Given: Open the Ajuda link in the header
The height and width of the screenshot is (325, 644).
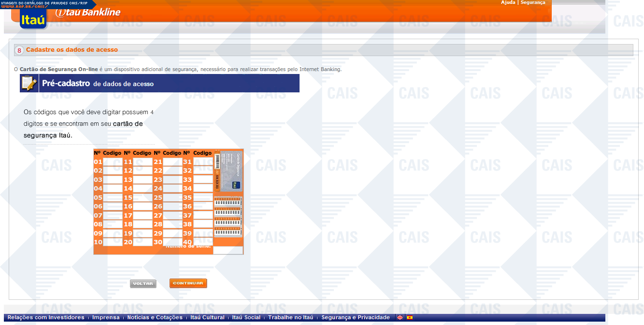Looking at the screenshot, I should [x=508, y=2].
